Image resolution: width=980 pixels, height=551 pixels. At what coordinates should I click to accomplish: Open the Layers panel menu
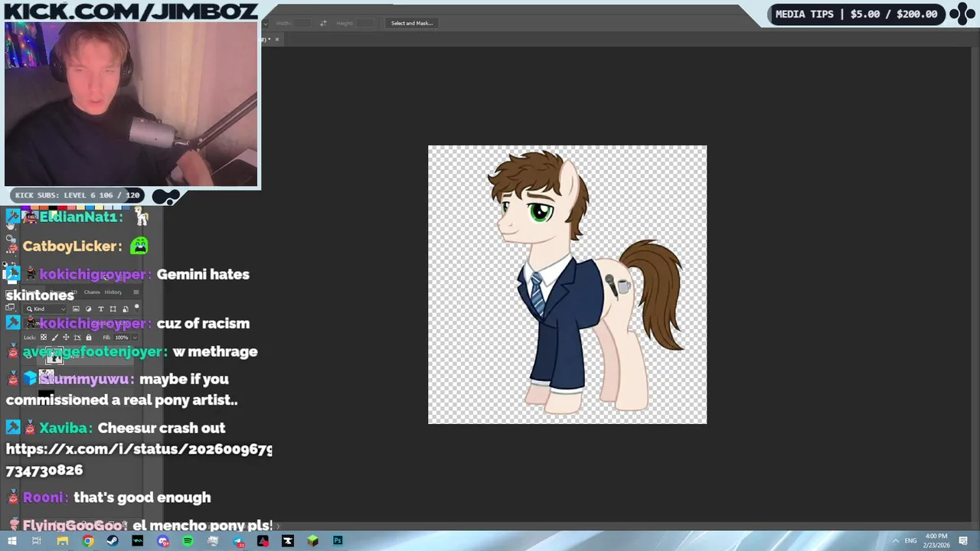coord(136,292)
